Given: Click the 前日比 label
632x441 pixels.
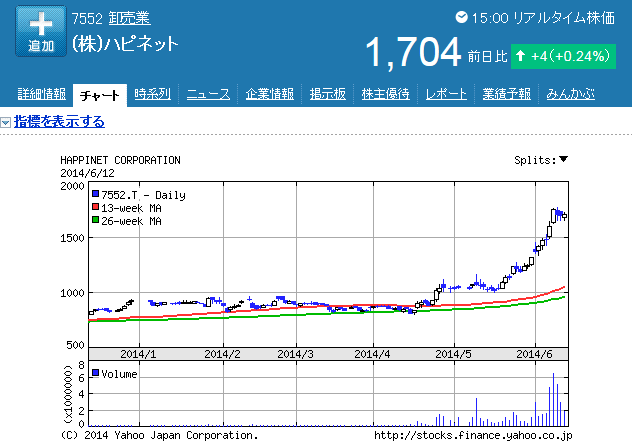Looking at the screenshot, I should coord(487,56).
